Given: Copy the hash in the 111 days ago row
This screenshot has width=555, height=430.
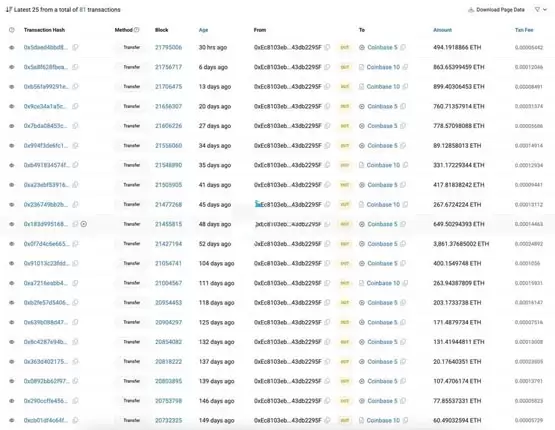Looking at the screenshot, I should click(75, 283).
